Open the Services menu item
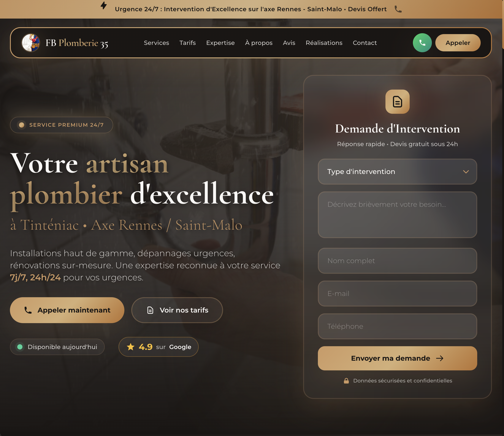This screenshot has height=436, width=504. (x=156, y=43)
